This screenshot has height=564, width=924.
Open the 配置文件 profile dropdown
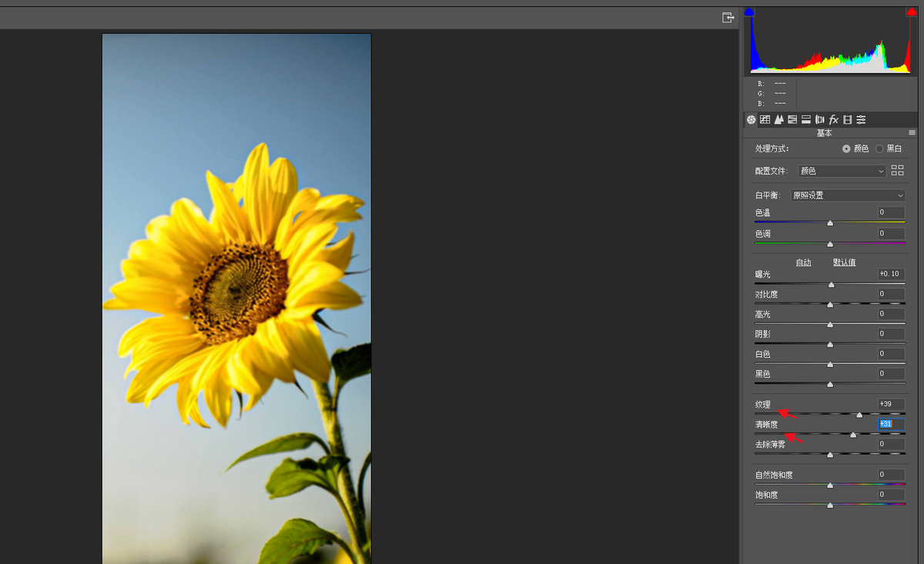click(842, 171)
